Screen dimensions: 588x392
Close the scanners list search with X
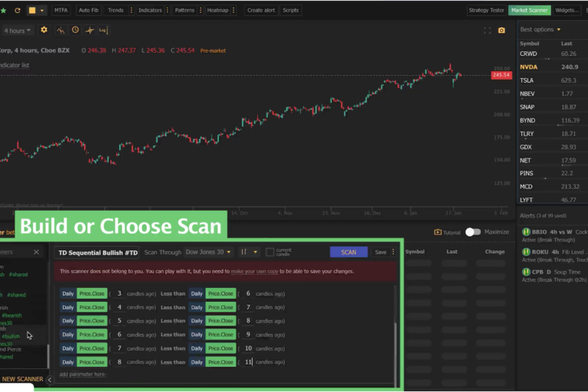click(x=37, y=252)
